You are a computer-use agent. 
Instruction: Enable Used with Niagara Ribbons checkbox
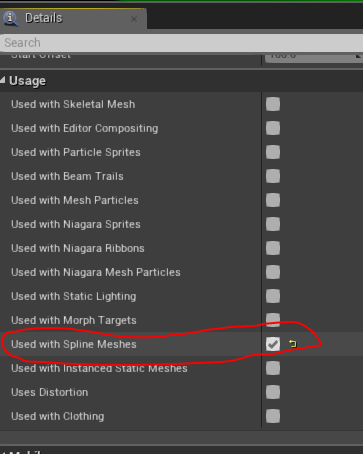point(273,248)
